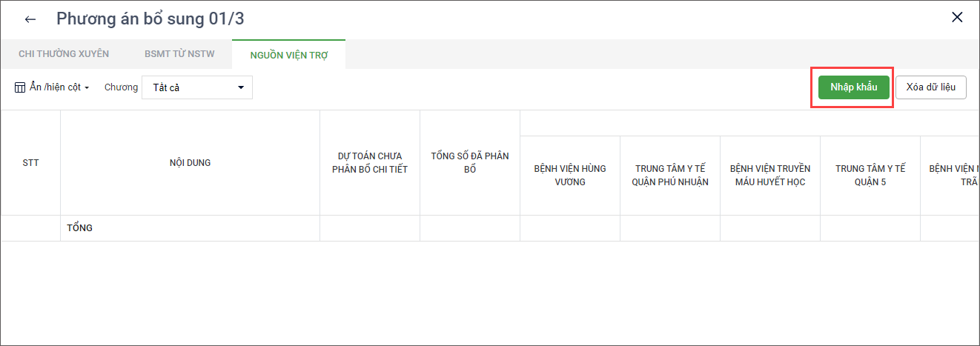Open the BSMT TỪ NSTW tab
This screenshot has height=346, width=980.
click(x=178, y=54)
